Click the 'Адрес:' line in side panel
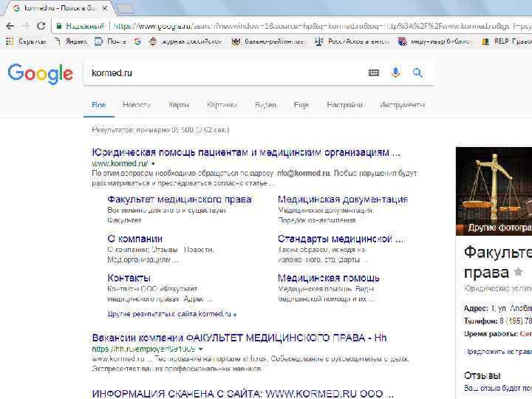 point(498,308)
